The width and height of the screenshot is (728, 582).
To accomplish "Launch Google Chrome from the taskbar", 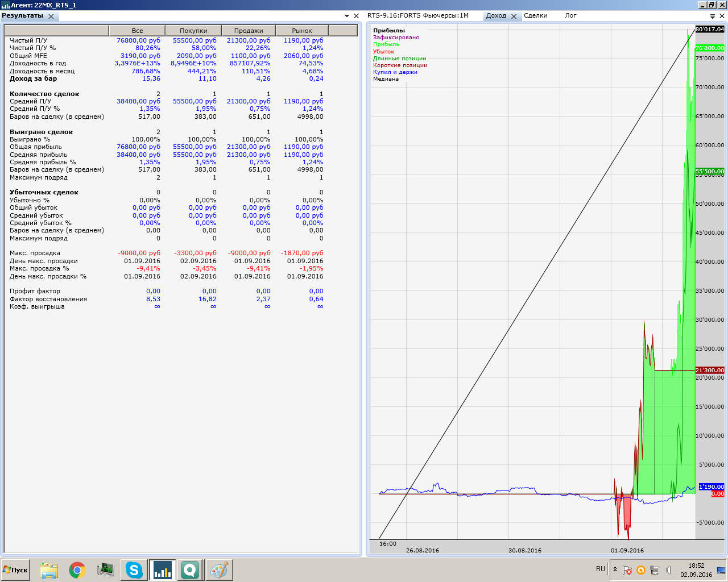I will pos(77,569).
